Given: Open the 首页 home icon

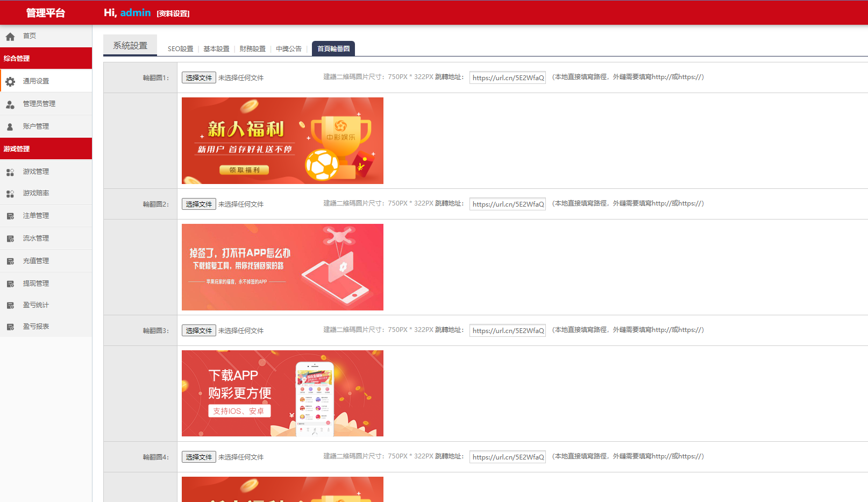Looking at the screenshot, I should coord(10,36).
